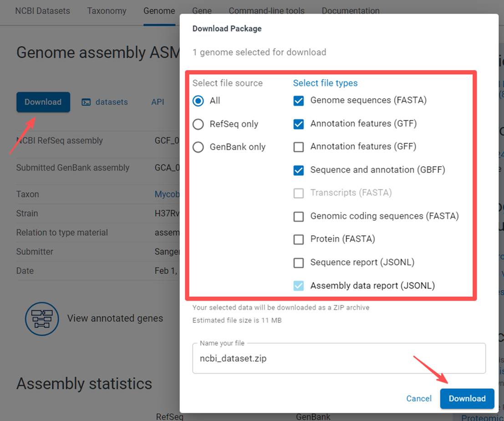Click the Download button in dialog
The height and width of the screenshot is (421, 504).
467,399
